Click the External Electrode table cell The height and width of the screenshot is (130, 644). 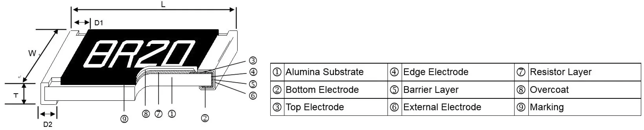coord(442,107)
